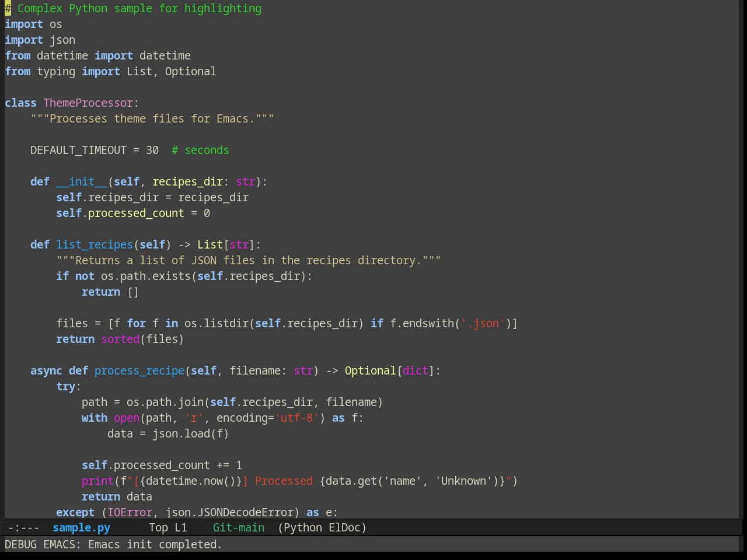Click the ThemeProcessor class name
The image size is (747, 560).
pyautogui.click(x=88, y=103)
